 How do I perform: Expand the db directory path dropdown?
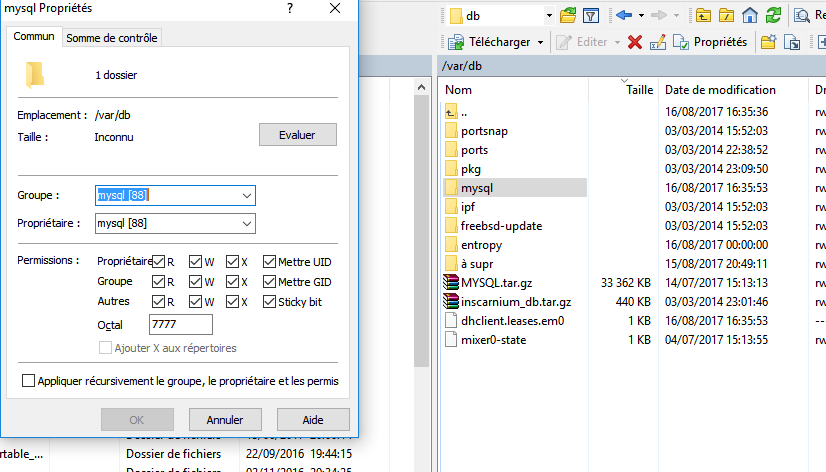(x=549, y=16)
